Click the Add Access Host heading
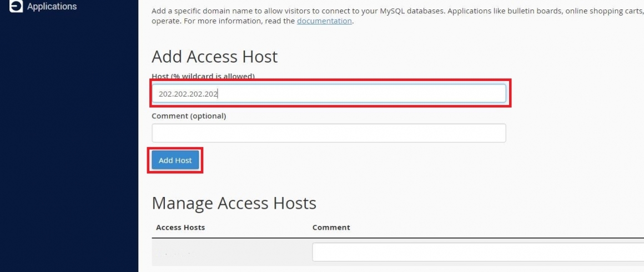 pyautogui.click(x=214, y=56)
